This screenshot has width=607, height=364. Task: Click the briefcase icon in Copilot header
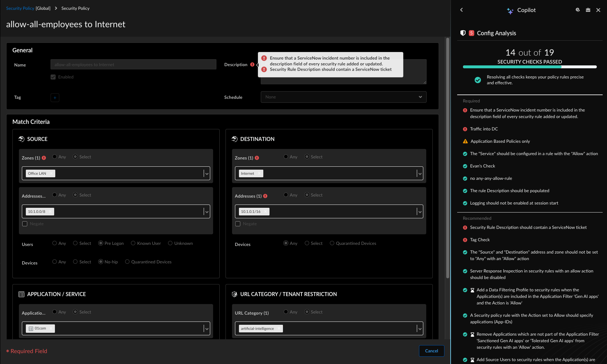[x=588, y=10]
